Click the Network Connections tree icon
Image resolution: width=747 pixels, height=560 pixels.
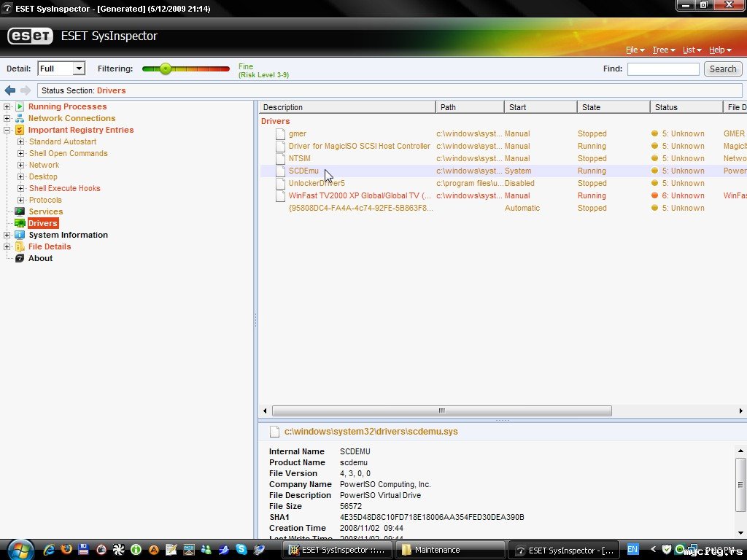(20, 118)
